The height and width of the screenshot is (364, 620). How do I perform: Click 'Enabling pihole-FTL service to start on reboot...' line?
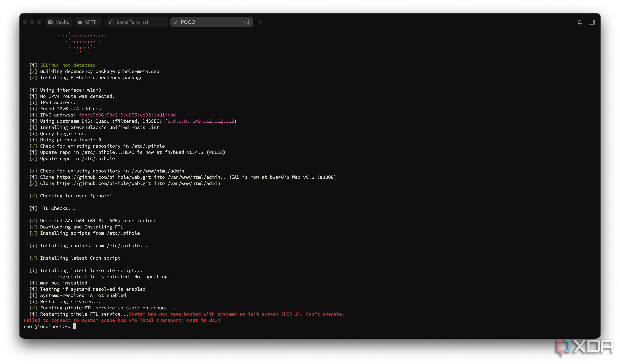102,308
